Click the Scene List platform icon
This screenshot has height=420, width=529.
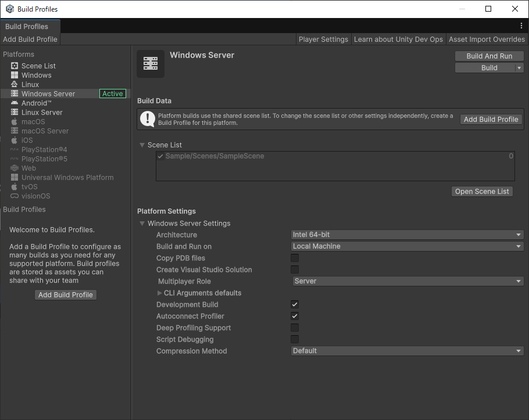click(15, 66)
